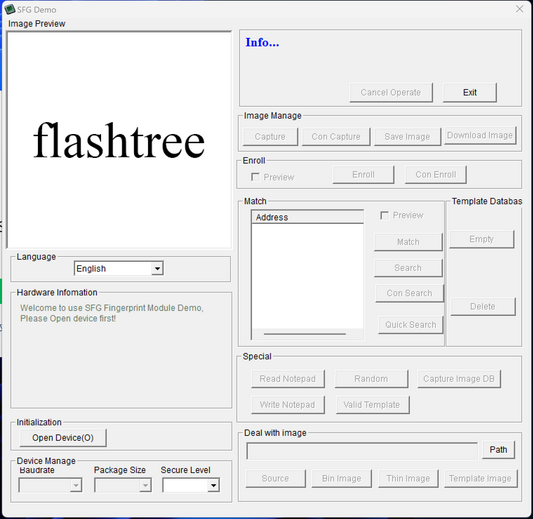Image resolution: width=533 pixels, height=519 pixels.
Task: Click the Enroll button
Action: coord(363,175)
